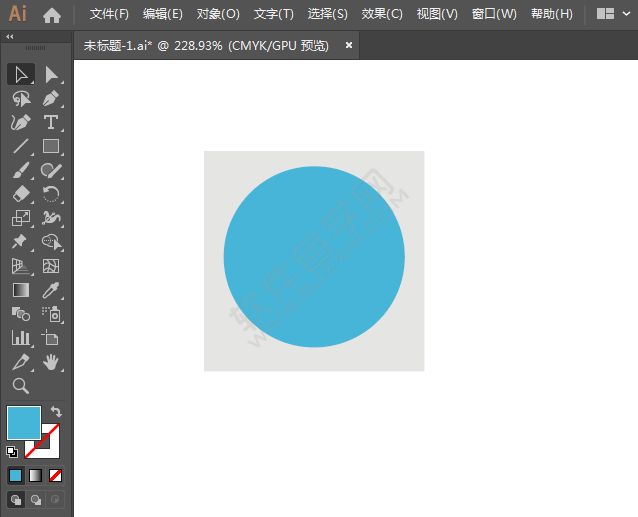The image size is (638, 517).
Task: Select the Puppet Warp pin tool
Action: (21, 242)
